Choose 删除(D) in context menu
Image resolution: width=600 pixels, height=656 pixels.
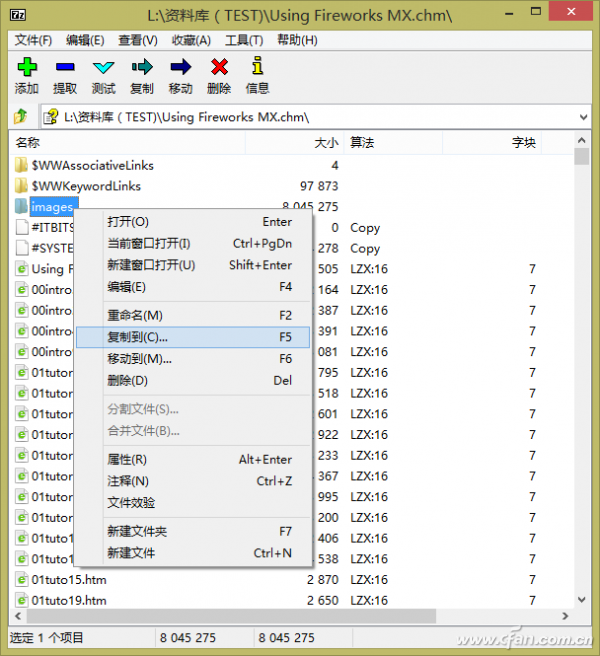point(193,381)
